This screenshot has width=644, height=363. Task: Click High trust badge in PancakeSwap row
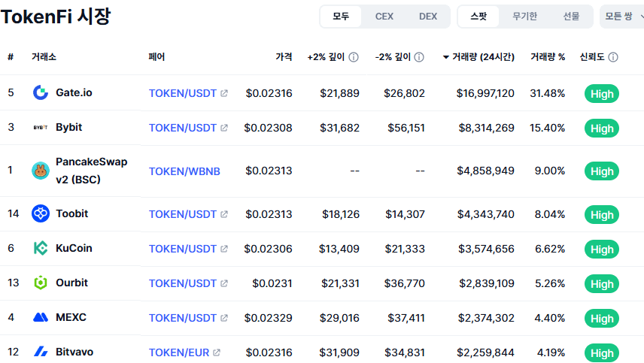[x=602, y=171]
